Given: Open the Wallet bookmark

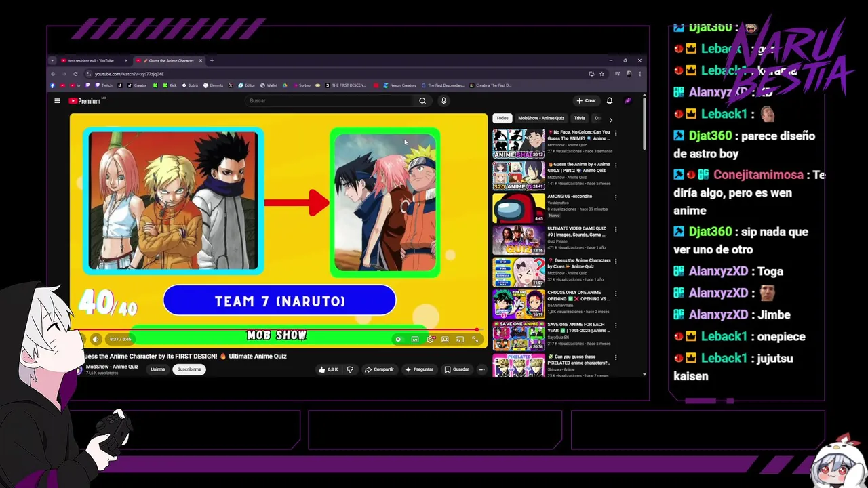Looking at the screenshot, I should pos(269,85).
